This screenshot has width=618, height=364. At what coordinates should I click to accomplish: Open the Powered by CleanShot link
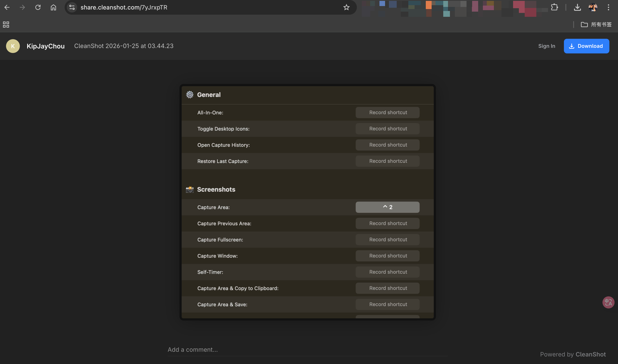[x=573, y=354]
